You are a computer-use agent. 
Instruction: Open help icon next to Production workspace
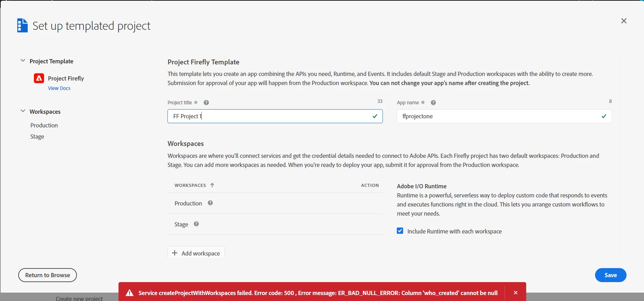pos(210,203)
